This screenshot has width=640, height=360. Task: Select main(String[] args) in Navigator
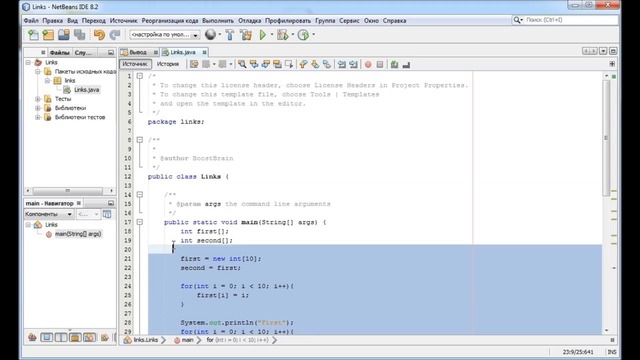78,234
